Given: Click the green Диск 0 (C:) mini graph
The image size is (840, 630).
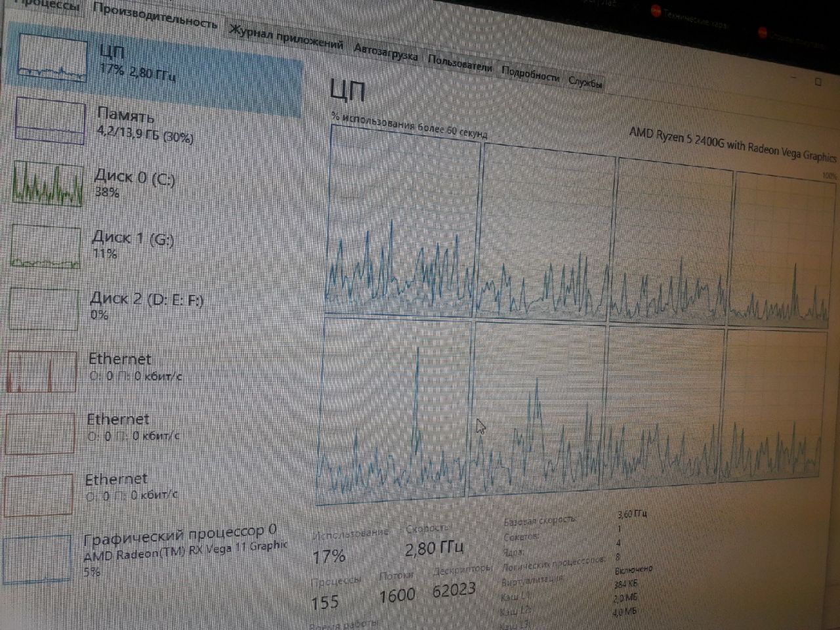Looking at the screenshot, I should [x=47, y=183].
